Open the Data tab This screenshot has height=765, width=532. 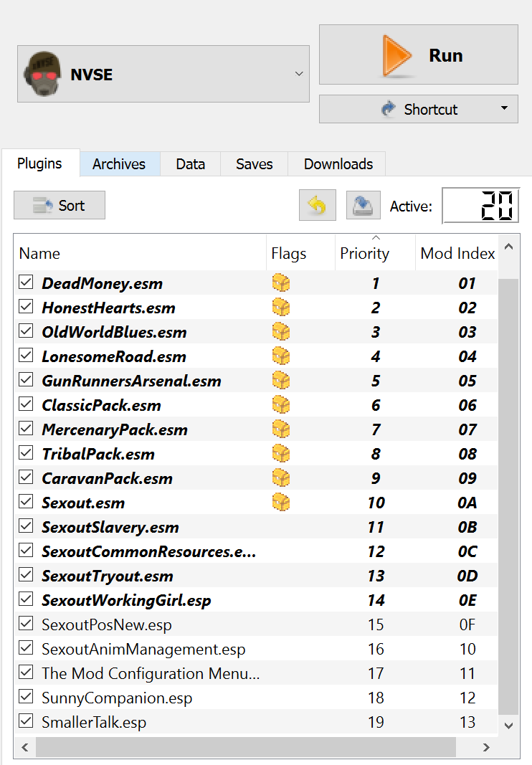tap(190, 164)
